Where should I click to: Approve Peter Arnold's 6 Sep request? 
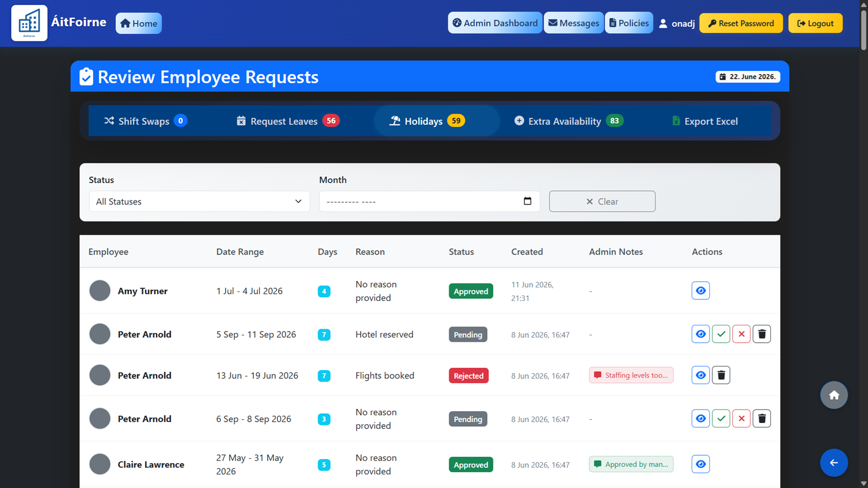click(x=721, y=419)
